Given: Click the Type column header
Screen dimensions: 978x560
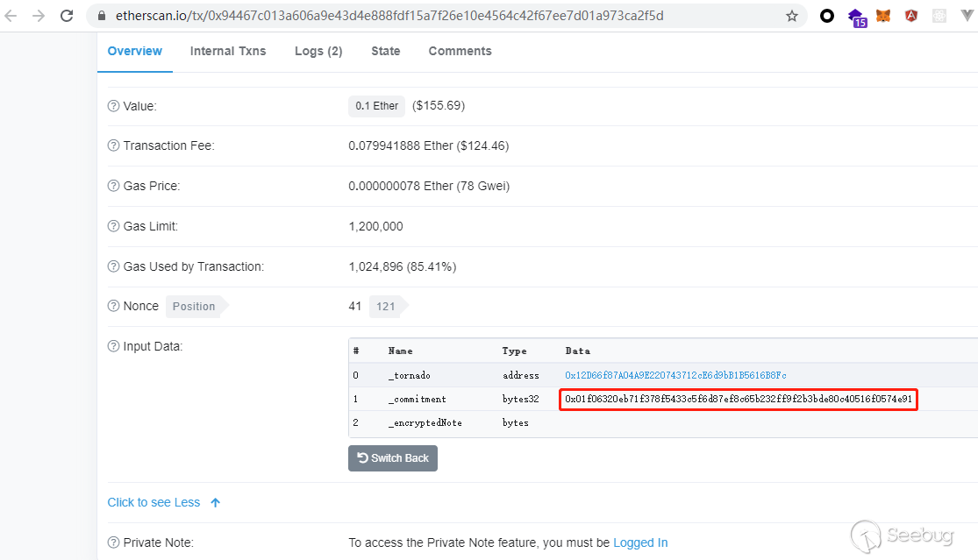Looking at the screenshot, I should coord(515,351).
